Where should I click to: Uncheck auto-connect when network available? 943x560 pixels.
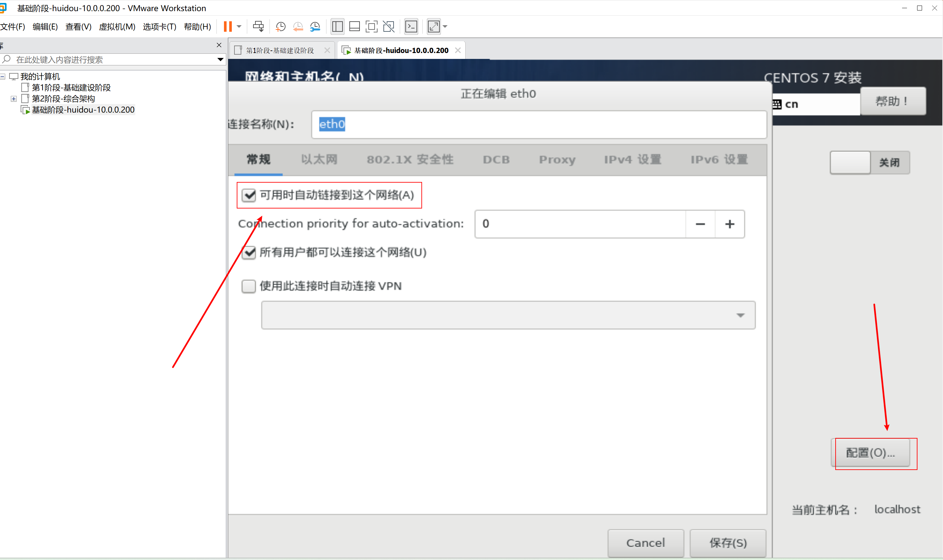pos(249,195)
